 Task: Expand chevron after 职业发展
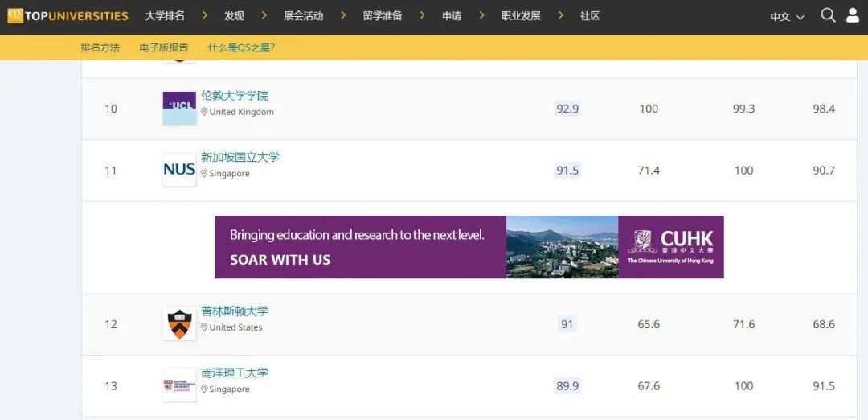point(561,15)
